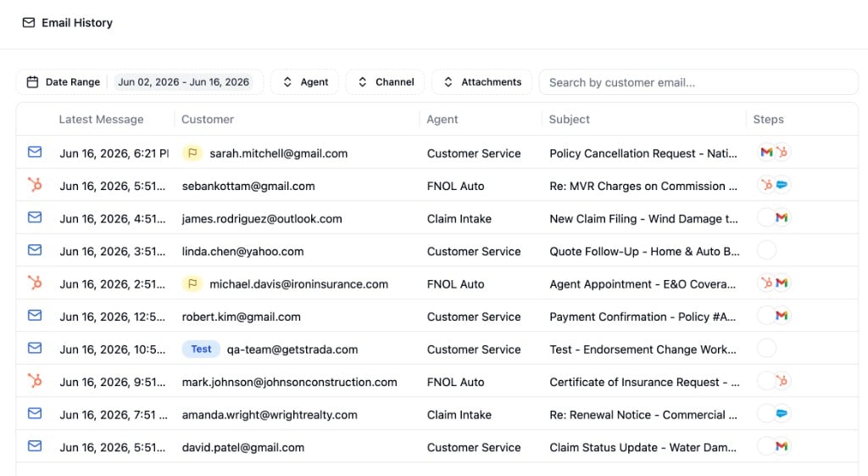868x476 pixels.
Task: Click the HubSpot channel icon for michael.davis row
Action: [35, 282]
